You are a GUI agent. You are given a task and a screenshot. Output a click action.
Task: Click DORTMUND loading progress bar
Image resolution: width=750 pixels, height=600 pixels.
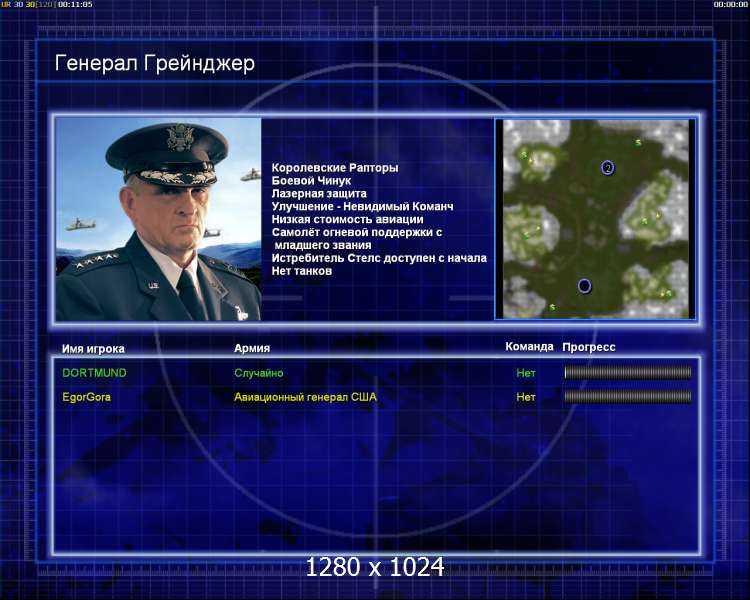[628, 372]
